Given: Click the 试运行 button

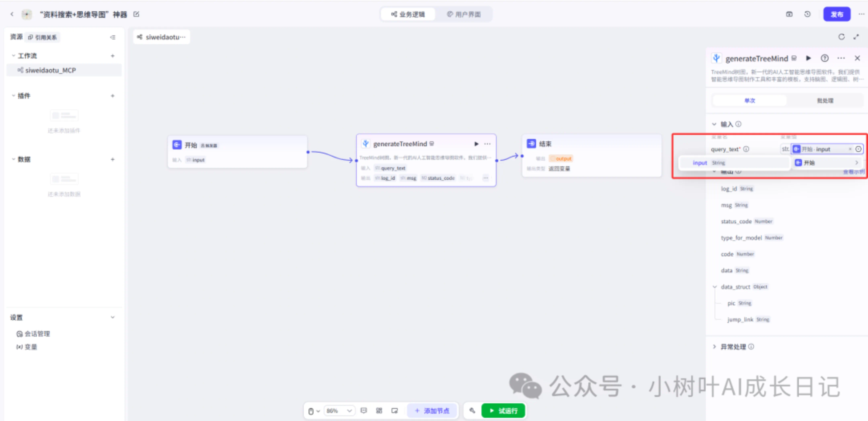Looking at the screenshot, I should pyautogui.click(x=503, y=411).
